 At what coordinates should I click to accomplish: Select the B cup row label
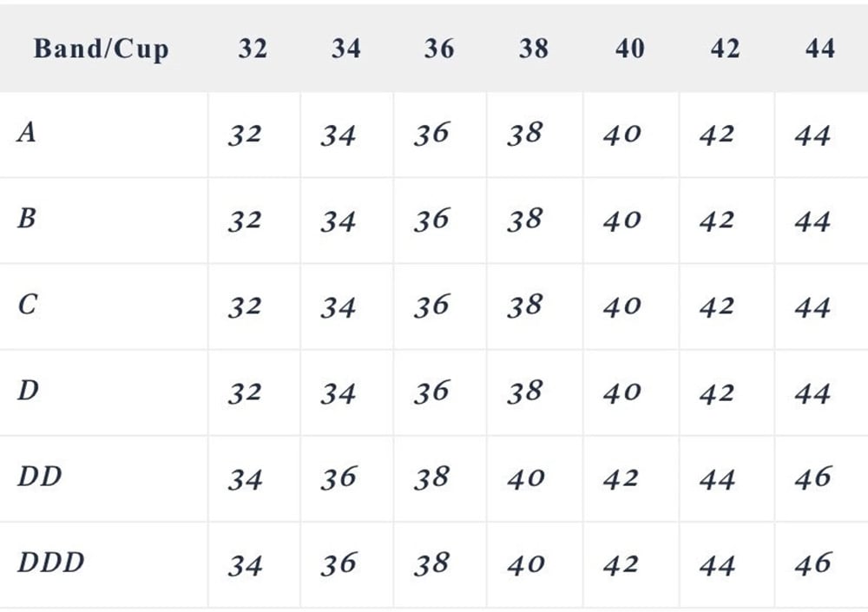27,218
